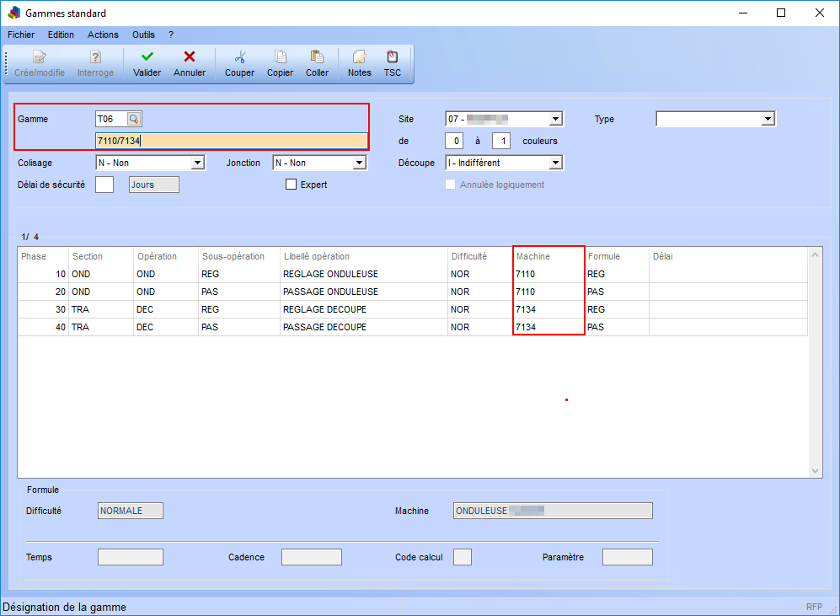Image resolution: width=840 pixels, height=616 pixels.
Task: Expand the Type dropdown
Action: 768,119
